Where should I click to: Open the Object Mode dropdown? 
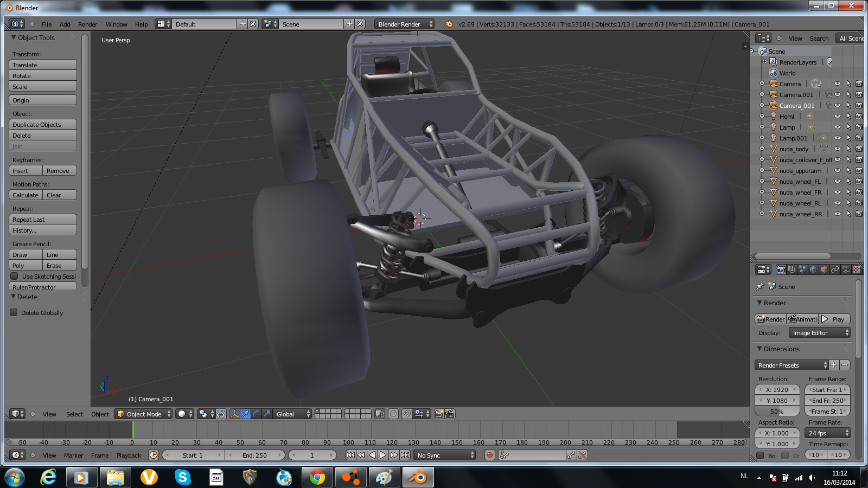144,414
